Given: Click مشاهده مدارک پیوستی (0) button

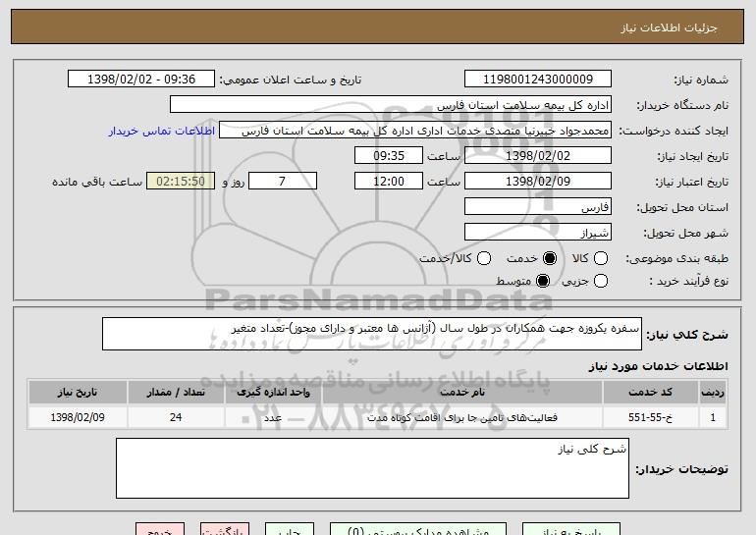Looking at the screenshot, I should [418, 529].
